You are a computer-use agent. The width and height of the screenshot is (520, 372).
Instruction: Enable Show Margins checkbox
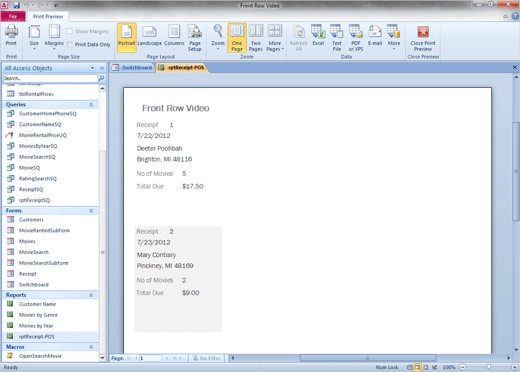coord(70,31)
